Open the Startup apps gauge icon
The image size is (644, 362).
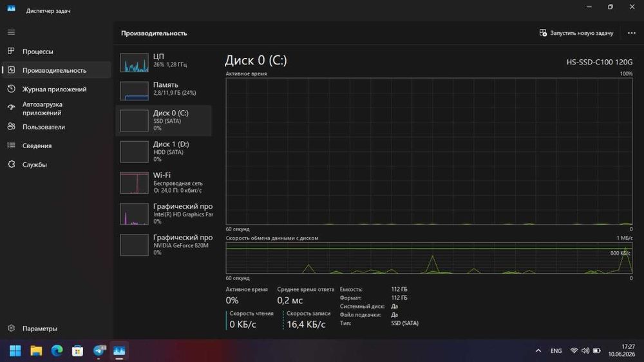[x=11, y=108]
